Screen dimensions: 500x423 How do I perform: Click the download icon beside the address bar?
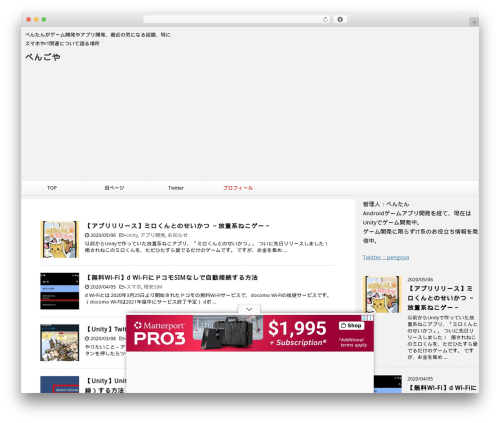(x=340, y=20)
